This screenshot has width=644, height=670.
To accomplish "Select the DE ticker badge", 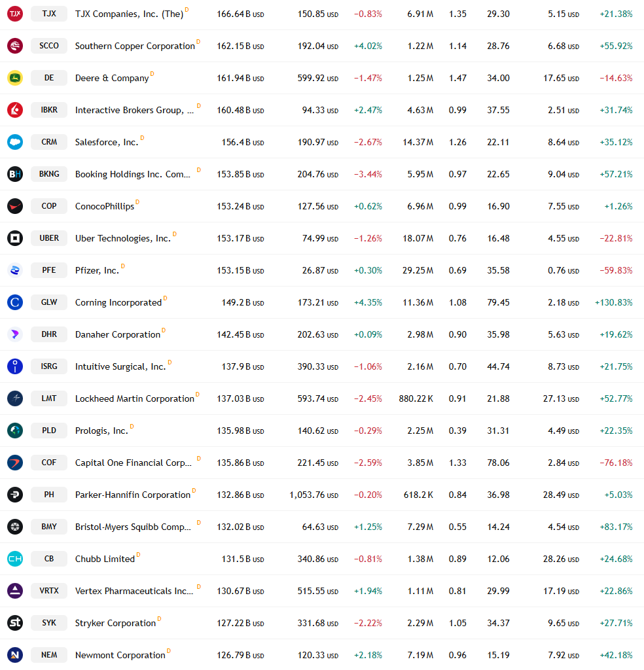I will click(49, 78).
